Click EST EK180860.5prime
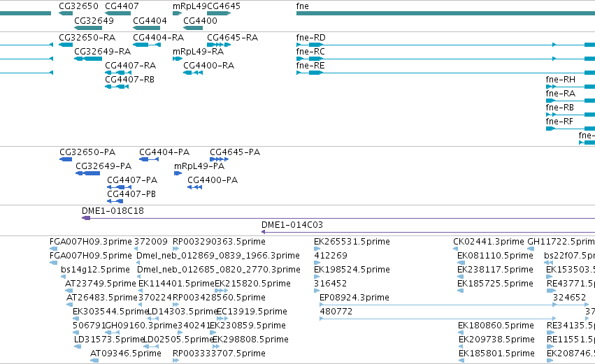 coord(496,326)
